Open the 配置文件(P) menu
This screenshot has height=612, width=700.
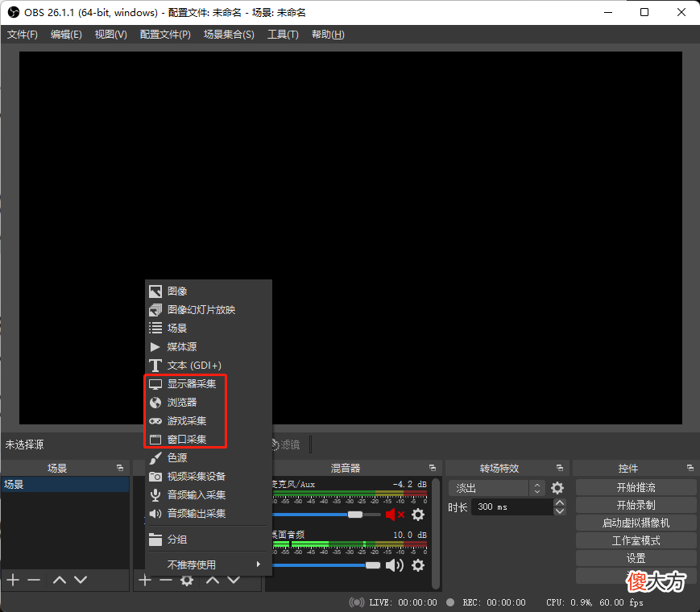(x=165, y=35)
